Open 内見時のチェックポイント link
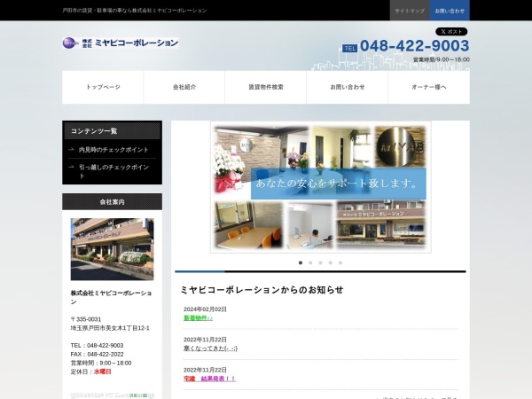532x399 pixels. [113, 150]
